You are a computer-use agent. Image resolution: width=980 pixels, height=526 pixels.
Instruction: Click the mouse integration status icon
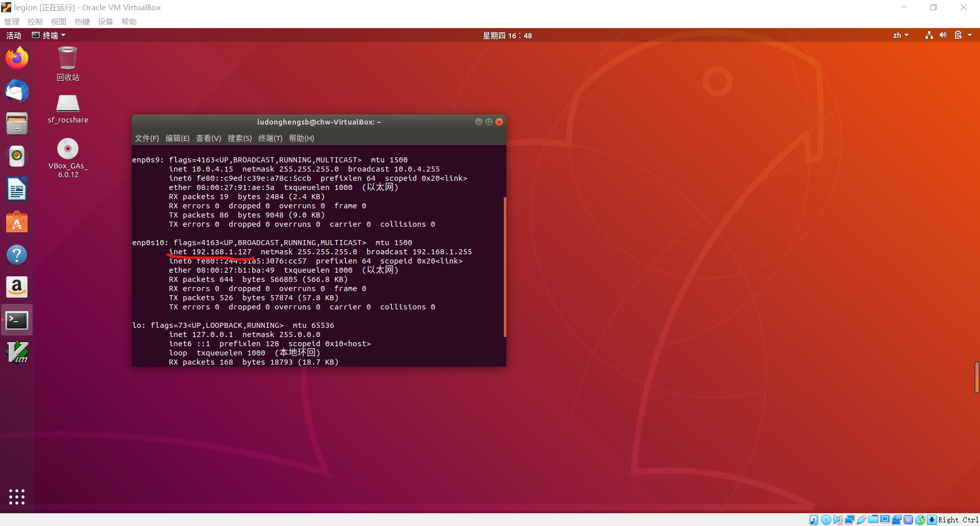pos(920,520)
